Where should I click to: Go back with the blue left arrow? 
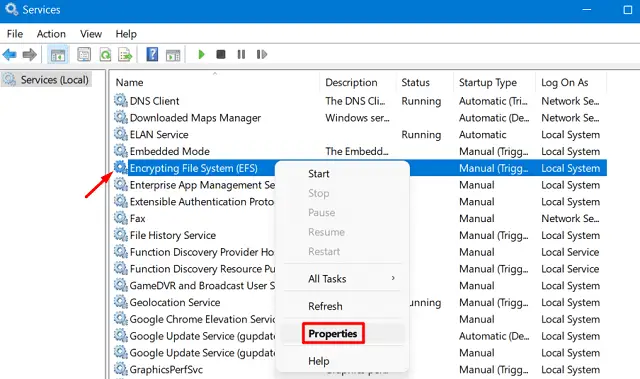click(x=9, y=54)
